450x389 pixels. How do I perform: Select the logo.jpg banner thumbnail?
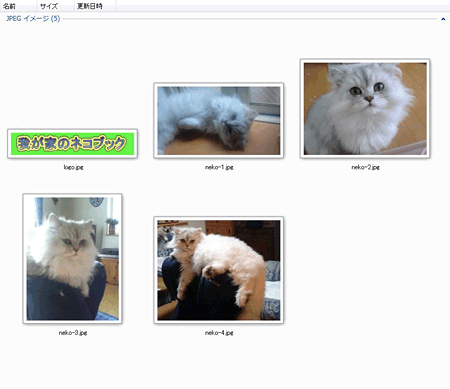72,144
